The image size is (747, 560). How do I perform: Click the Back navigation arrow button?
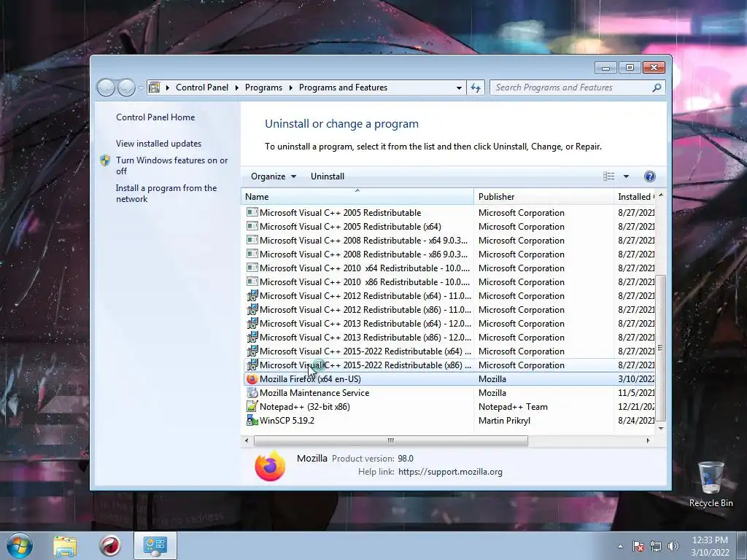click(x=106, y=87)
